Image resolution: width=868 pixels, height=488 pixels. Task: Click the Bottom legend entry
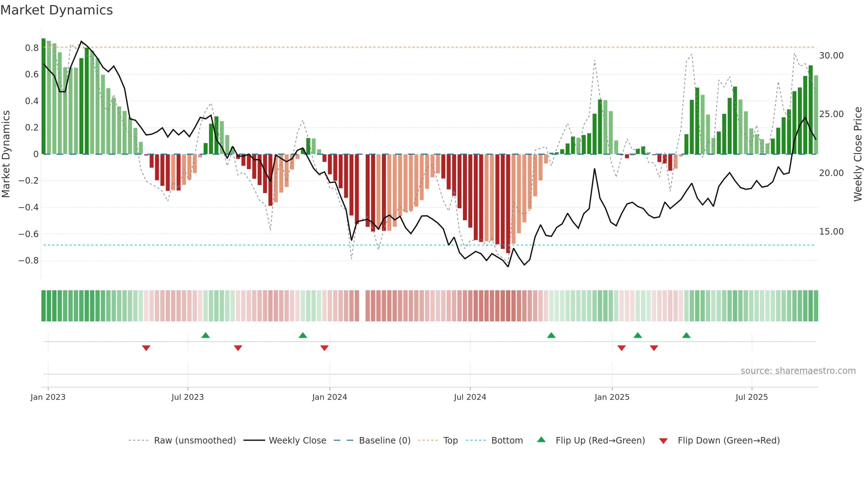click(x=494, y=440)
